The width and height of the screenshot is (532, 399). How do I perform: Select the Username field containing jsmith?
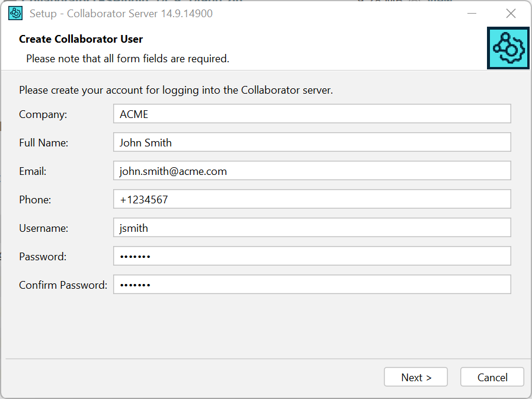pyautogui.click(x=312, y=227)
